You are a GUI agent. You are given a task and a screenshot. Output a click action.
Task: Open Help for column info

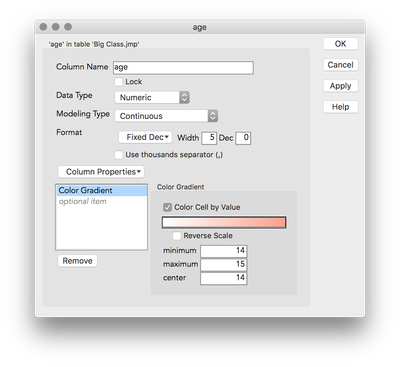[x=340, y=107]
